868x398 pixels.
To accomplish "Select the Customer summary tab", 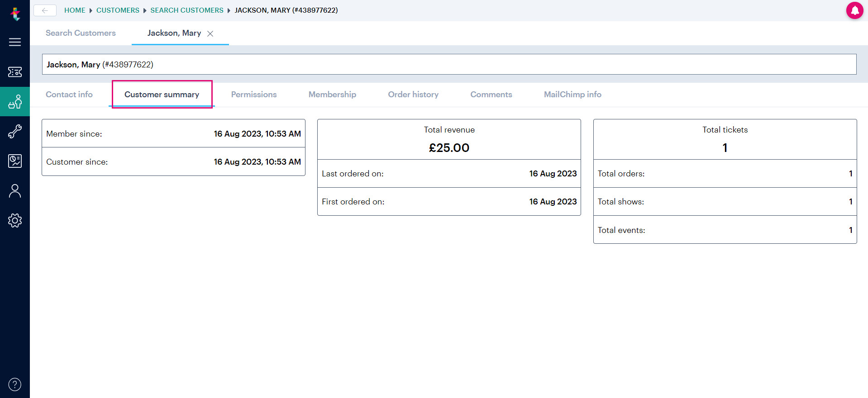I will 162,95.
